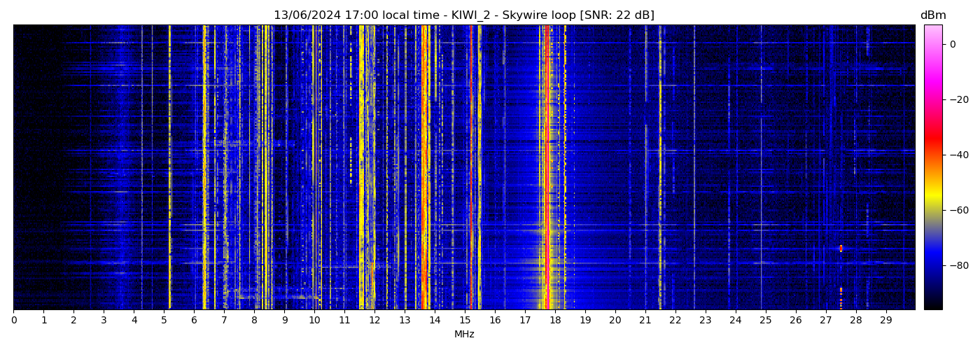This screenshot has height=350, width=980.
Task: Click the dBm colorbar heading
Action: 932,15
